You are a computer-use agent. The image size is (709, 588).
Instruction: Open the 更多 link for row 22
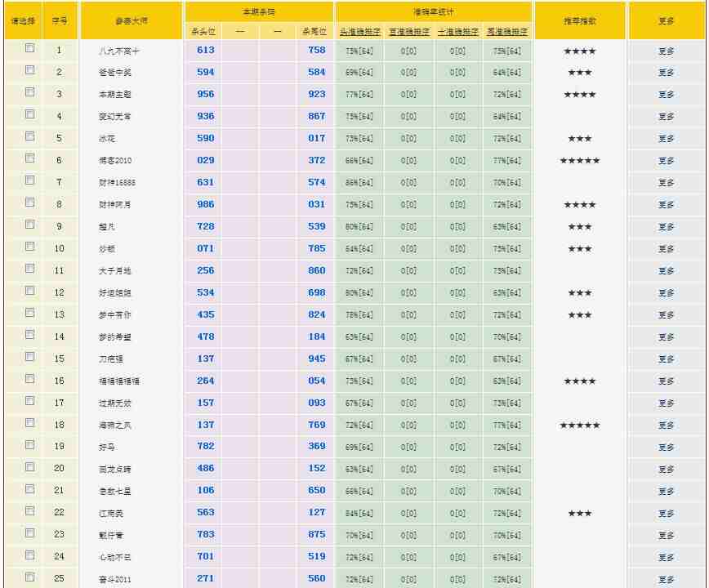point(666,514)
